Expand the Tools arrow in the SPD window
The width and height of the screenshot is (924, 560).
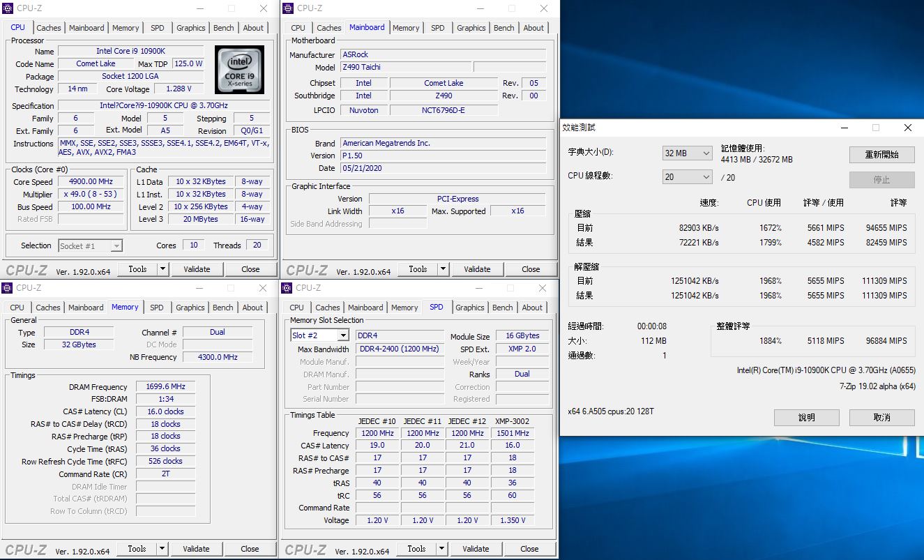[x=441, y=549]
